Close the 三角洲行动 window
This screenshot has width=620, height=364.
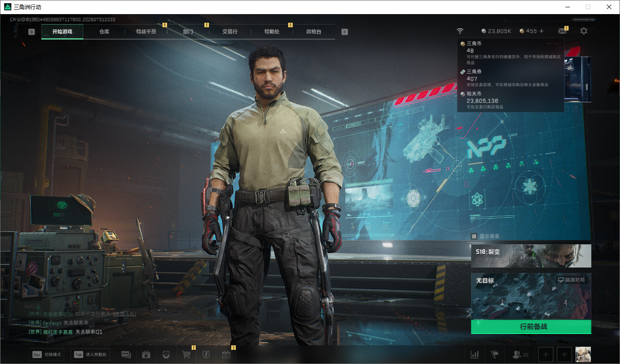(609, 7)
